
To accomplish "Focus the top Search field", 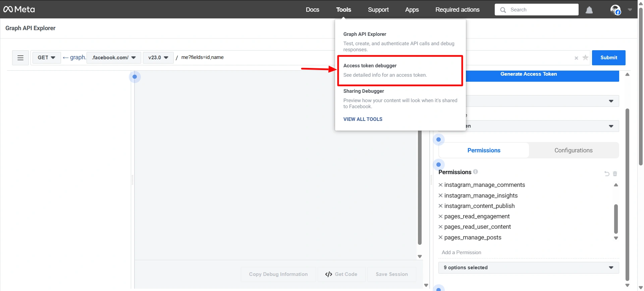I will (x=536, y=10).
